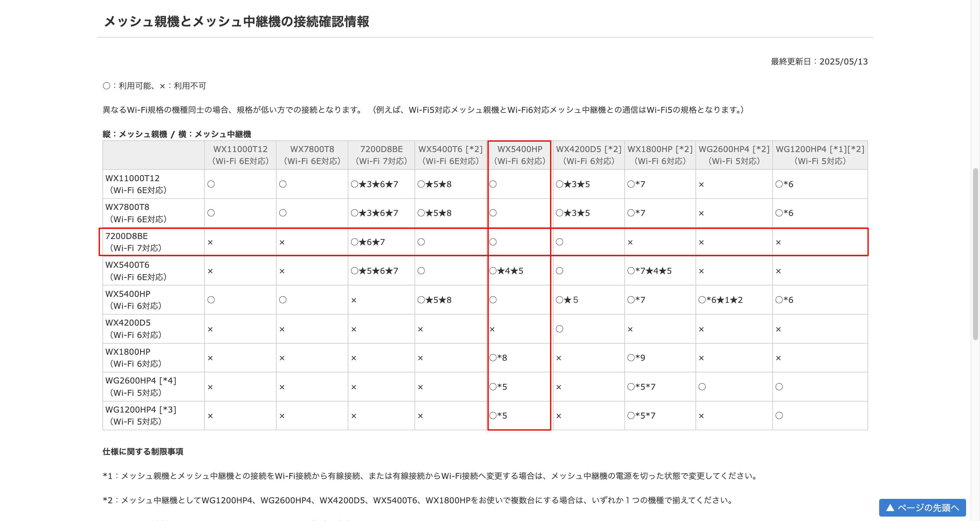Screen dimensions: 980x521
Task: Click the WX7800T8 row label
Action: click(154, 213)
